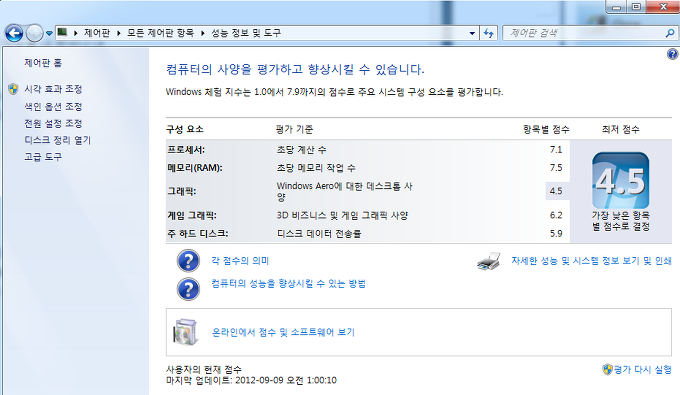Go back with the blue back arrow
The image size is (680, 395).
point(14,33)
